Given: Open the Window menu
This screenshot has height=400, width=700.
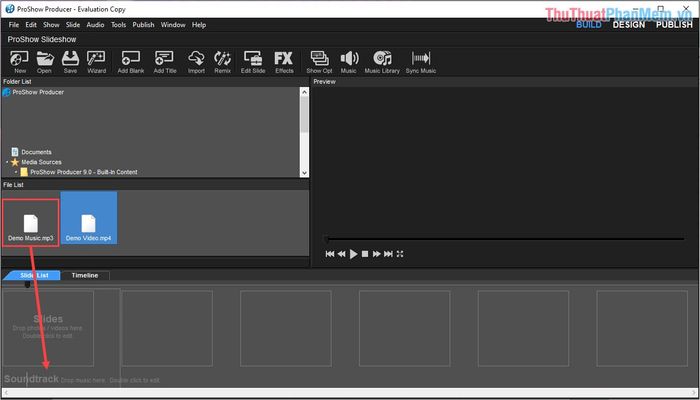Looking at the screenshot, I should [x=173, y=25].
